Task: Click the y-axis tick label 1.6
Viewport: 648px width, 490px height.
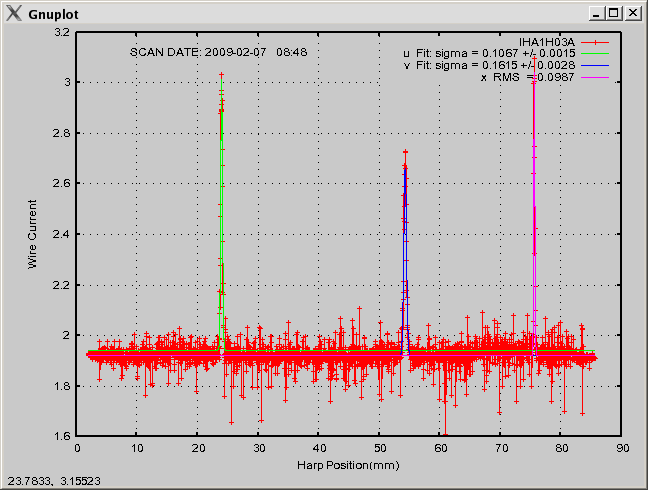Action: [62, 436]
